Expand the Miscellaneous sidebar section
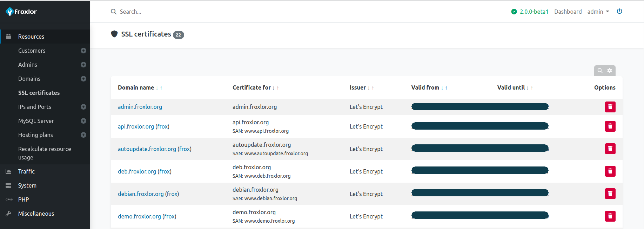 [36, 214]
